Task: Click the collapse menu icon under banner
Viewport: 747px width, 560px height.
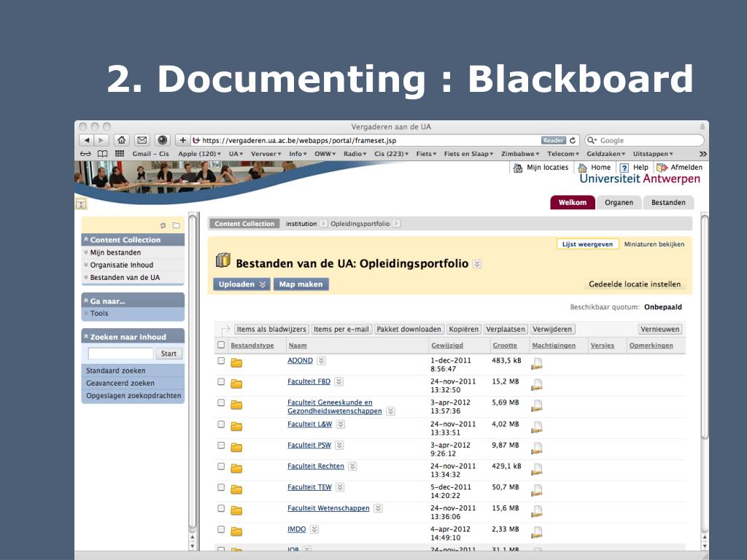Action: (82, 204)
